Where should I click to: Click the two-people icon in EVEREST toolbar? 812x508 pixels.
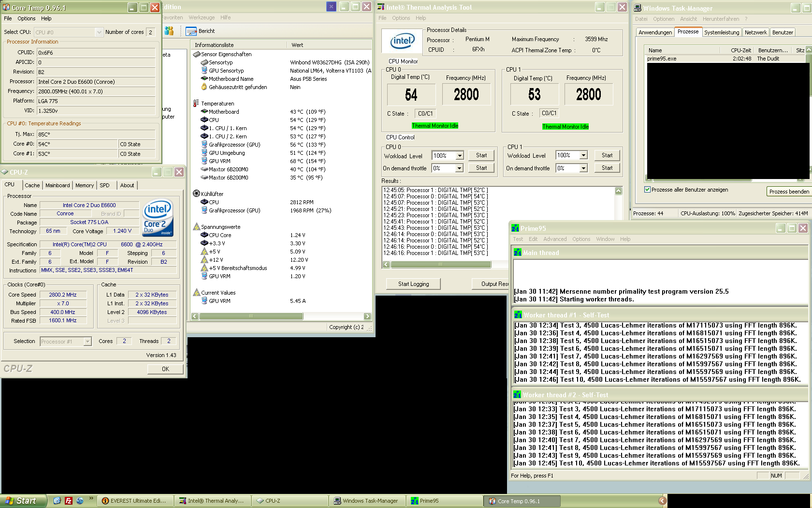(169, 31)
